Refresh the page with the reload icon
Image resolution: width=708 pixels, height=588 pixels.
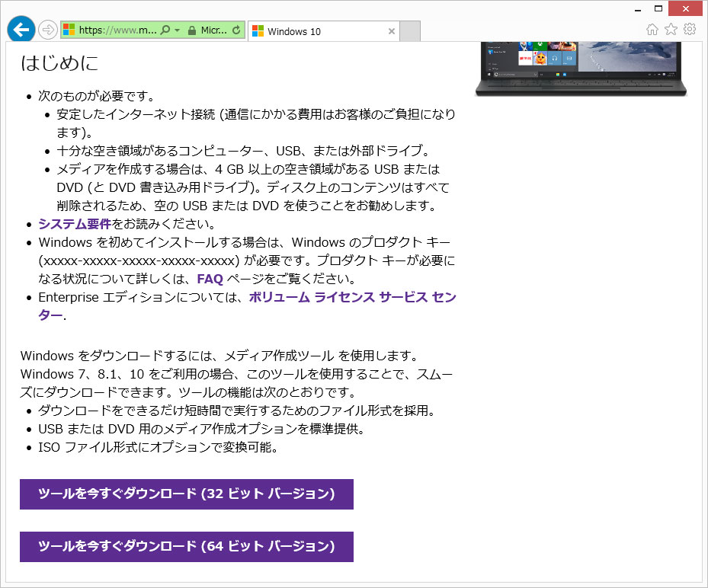[236, 30]
